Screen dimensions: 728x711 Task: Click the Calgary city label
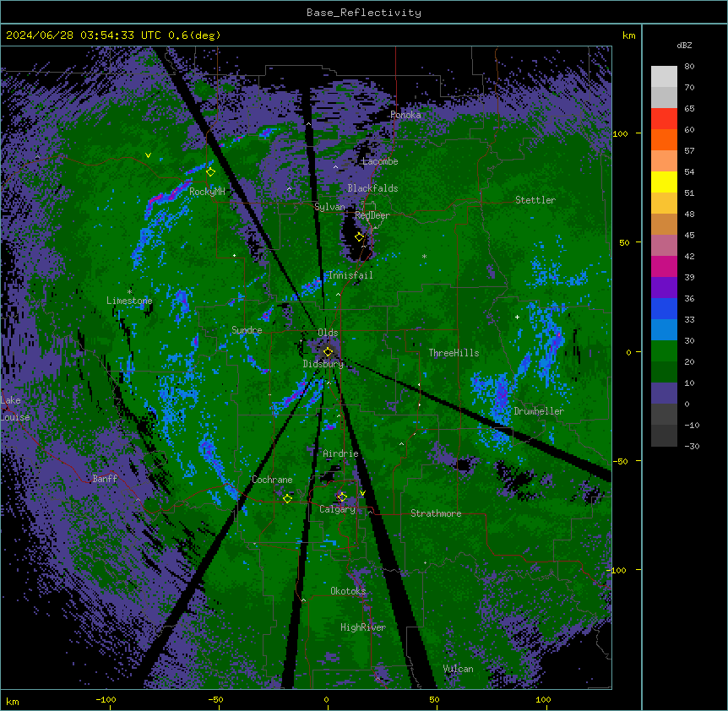tap(337, 509)
